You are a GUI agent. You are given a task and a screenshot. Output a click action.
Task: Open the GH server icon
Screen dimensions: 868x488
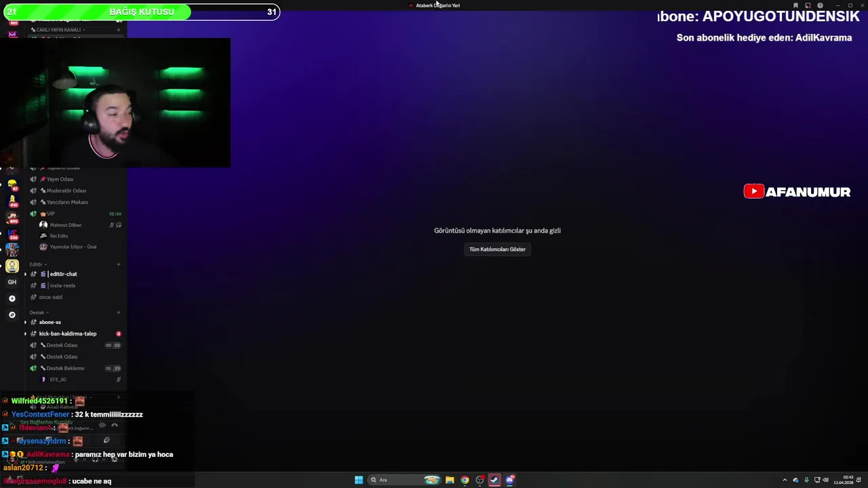[x=12, y=282]
